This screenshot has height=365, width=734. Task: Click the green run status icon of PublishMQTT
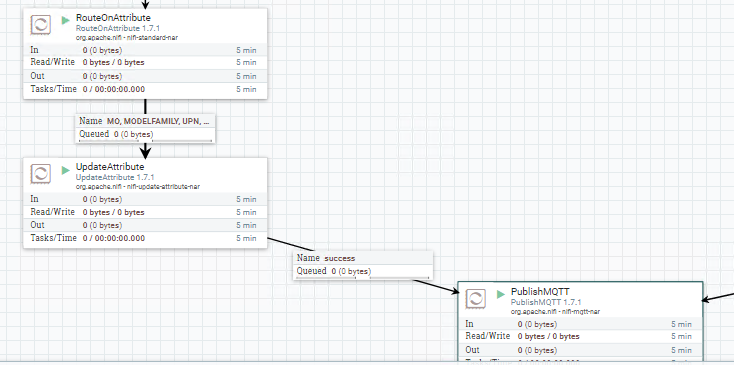(501, 294)
